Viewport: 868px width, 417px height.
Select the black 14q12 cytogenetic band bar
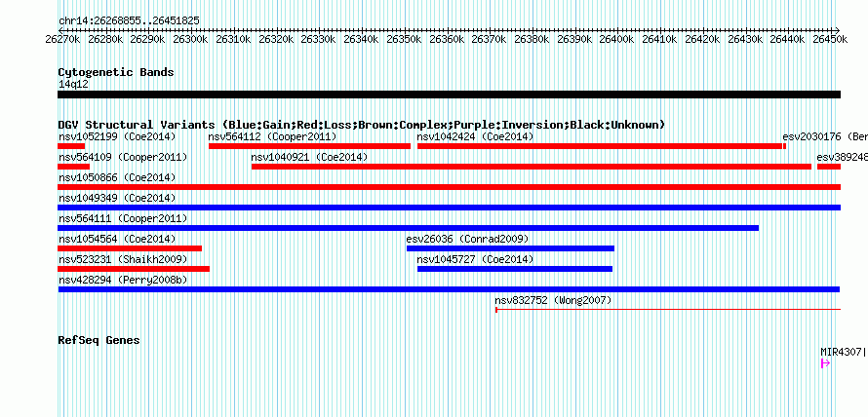(449, 95)
